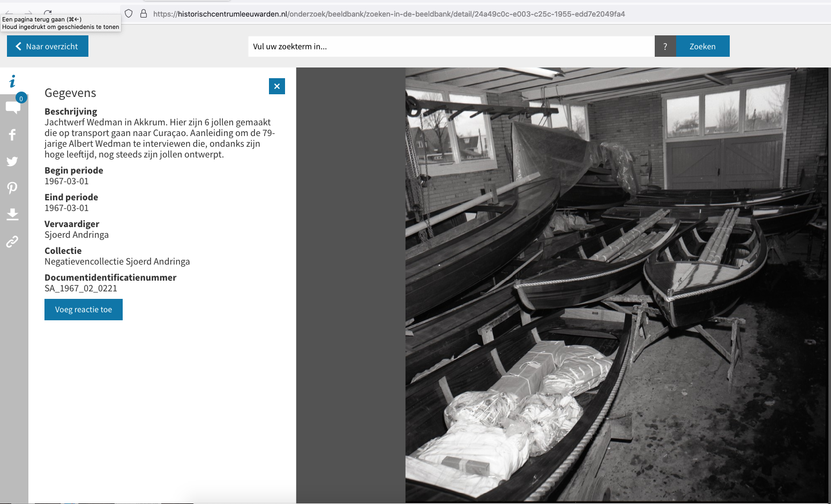Screen dimensions: 831x504
Task: Click the browser forward arrow button
Action: [28, 13]
